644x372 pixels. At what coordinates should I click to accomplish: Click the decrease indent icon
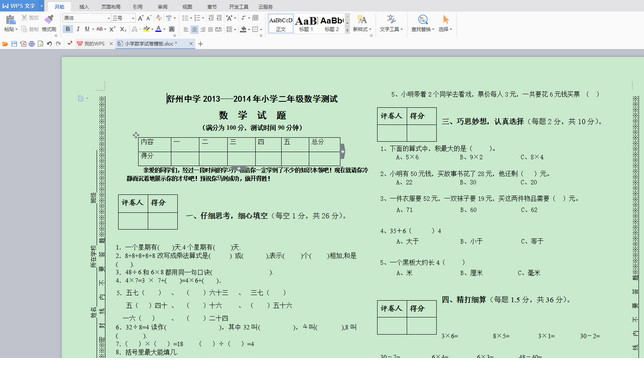point(211,18)
